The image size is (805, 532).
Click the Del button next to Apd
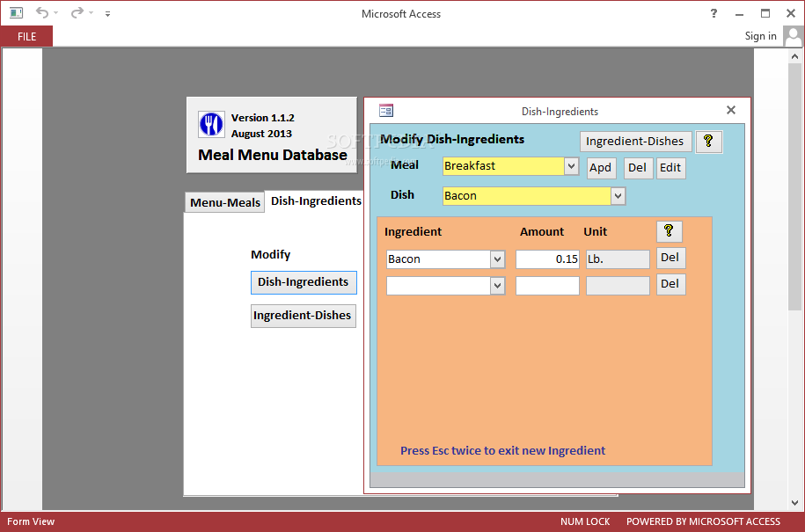638,168
